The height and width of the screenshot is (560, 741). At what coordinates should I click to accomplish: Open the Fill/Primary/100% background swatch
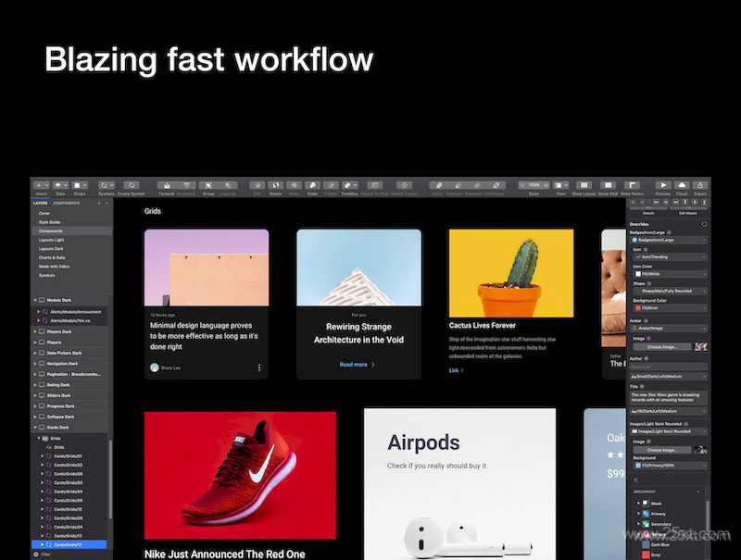pos(670,466)
